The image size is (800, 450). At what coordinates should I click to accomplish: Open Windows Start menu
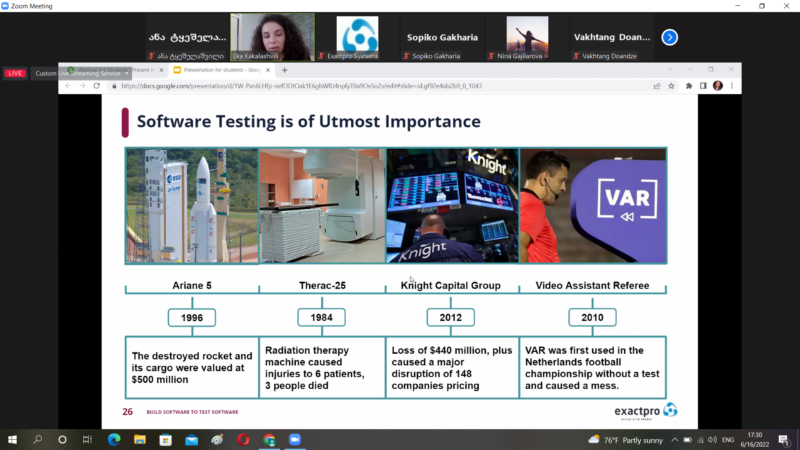tap(12, 439)
